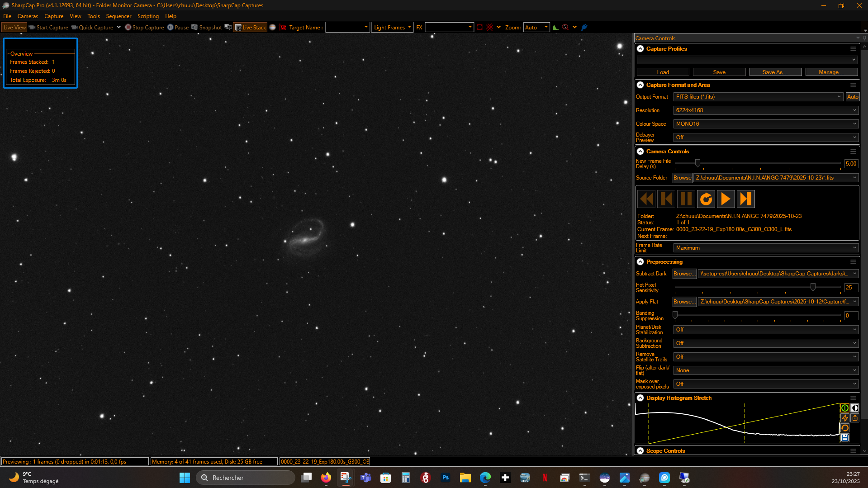Click the Hot Pixel Sensitivity slider handle
The width and height of the screenshot is (868, 488).
click(x=813, y=287)
